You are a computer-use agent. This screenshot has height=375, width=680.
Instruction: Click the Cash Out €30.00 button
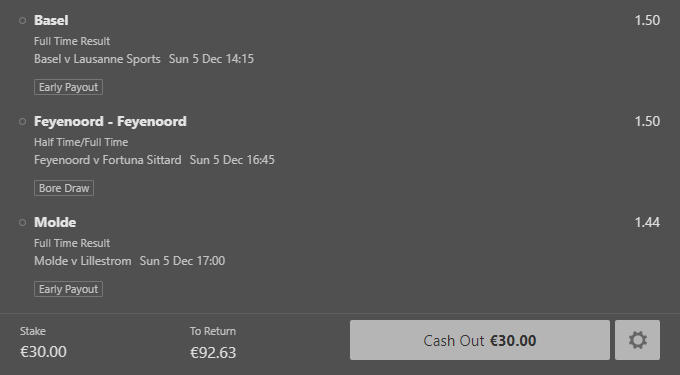pyautogui.click(x=480, y=340)
